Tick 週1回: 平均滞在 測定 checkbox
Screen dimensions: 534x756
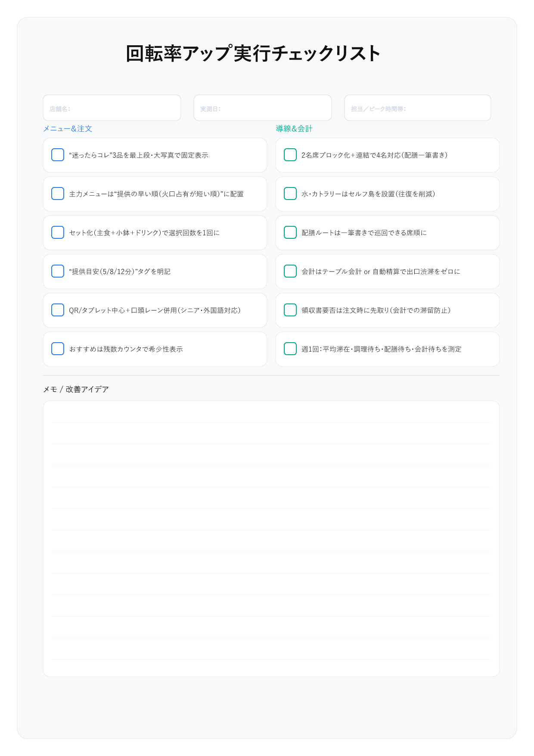pyautogui.click(x=290, y=349)
